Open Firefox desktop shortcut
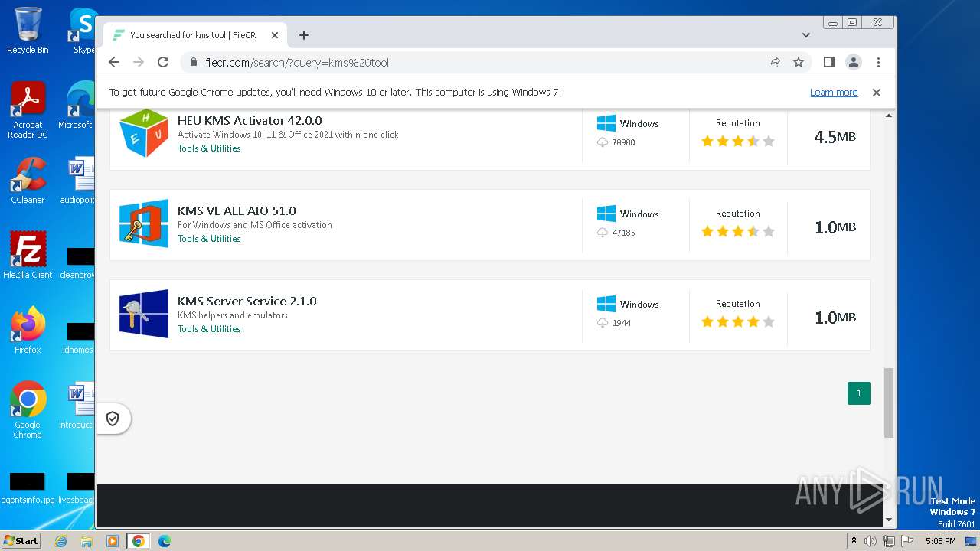The height and width of the screenshot is (551, 980). tap(28, 330)
